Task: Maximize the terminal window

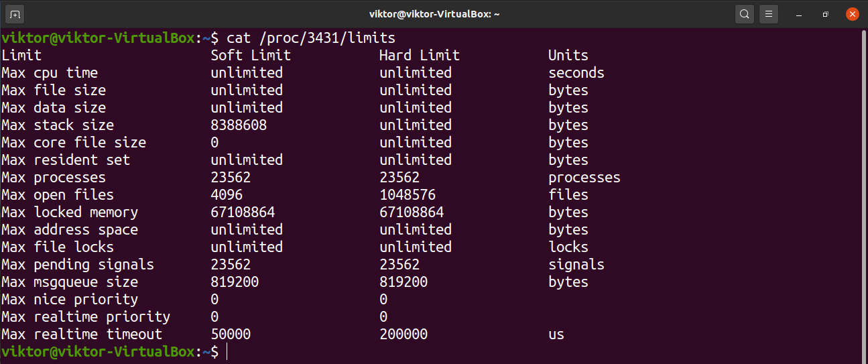Action: pos(826,13)
